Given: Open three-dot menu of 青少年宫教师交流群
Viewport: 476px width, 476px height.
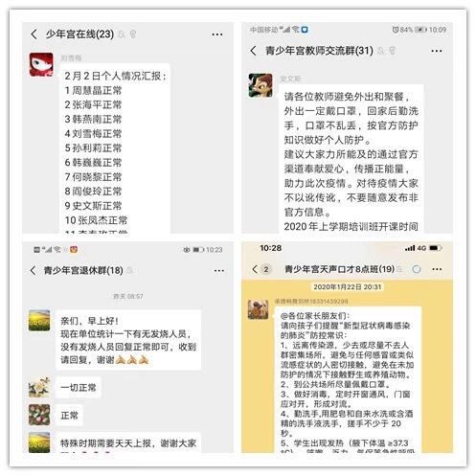Looking at the screenshot, I should pyautogui.click(x=437, y=51).
